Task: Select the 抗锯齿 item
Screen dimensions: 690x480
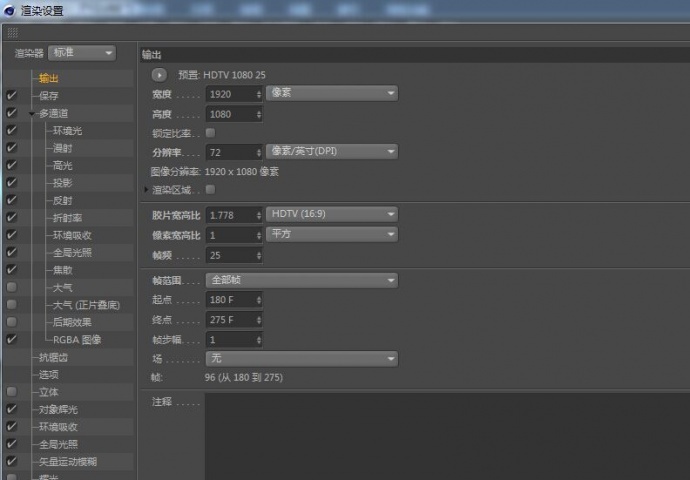Action: [x=53, y=357]
